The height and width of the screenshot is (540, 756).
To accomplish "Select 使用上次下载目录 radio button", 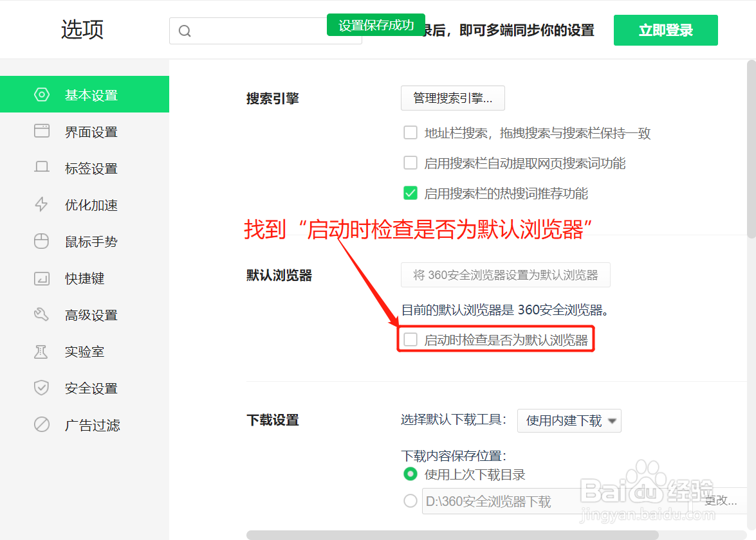I will click(x=410, y=474).
